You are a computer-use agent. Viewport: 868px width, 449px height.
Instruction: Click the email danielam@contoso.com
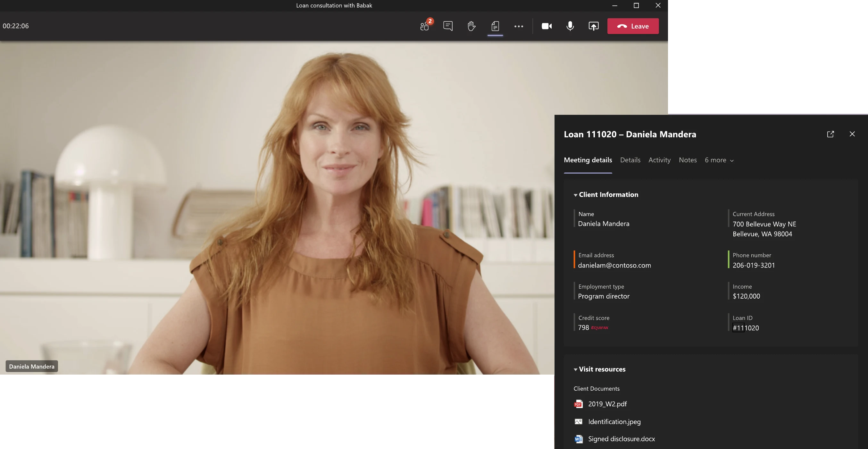[x=614, y=265]
